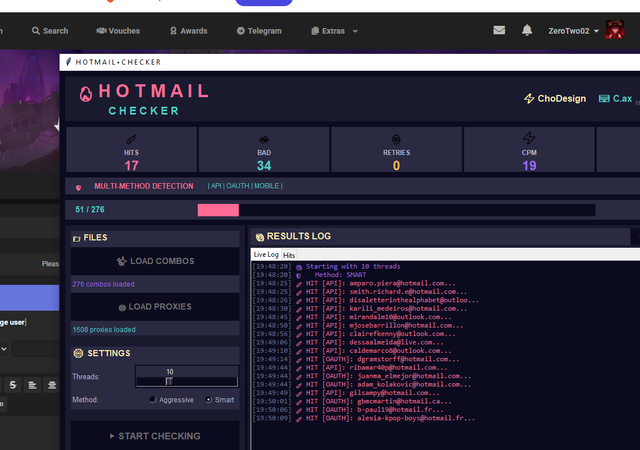This screenshot has width=640, height=450.
Task: Click the shield icon beside Multi-Method Detection
Action: [78, 187]
